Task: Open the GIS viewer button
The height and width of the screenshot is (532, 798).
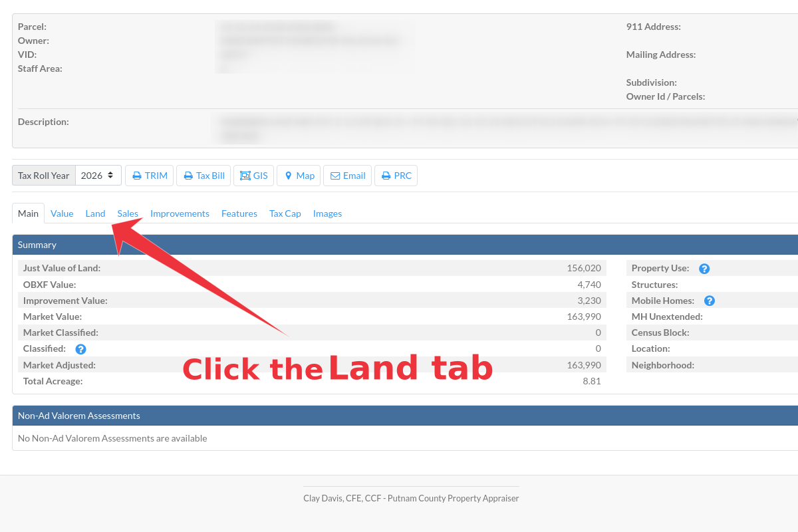Action: click(253, 175)
